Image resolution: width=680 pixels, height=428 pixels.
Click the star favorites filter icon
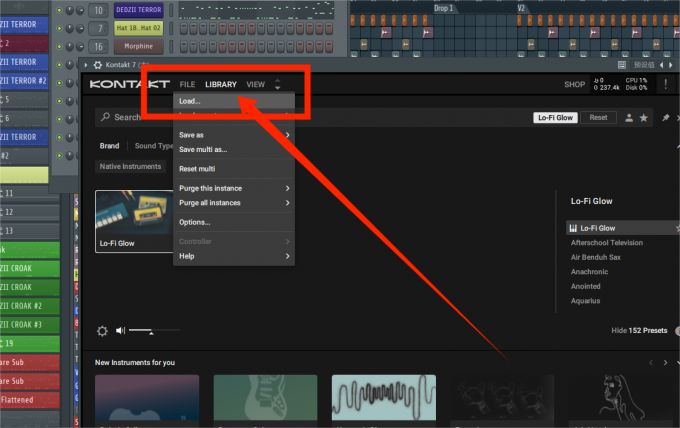pos(644,118)
